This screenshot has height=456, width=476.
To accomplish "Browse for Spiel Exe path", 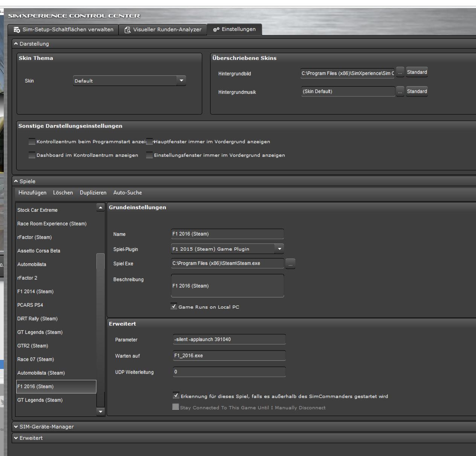I will [x=290, y=264].
